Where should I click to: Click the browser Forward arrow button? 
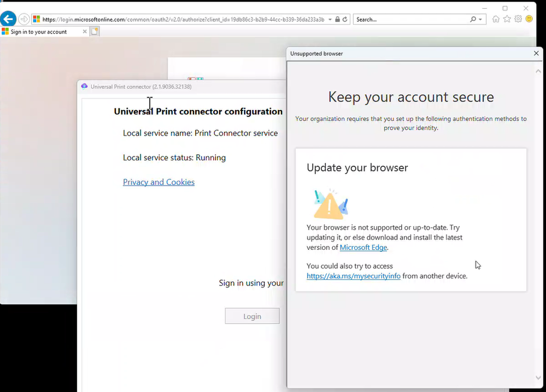click(24, 19)
